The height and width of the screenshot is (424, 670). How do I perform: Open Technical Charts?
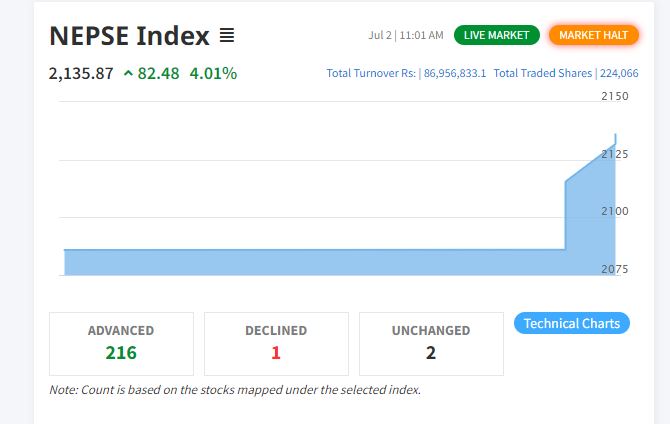pos(572,323)
